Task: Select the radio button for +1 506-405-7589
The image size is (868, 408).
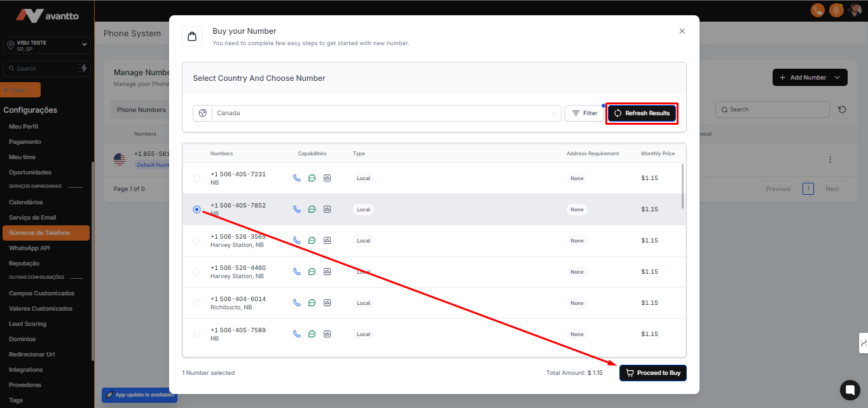Action: tap(196, 334)
